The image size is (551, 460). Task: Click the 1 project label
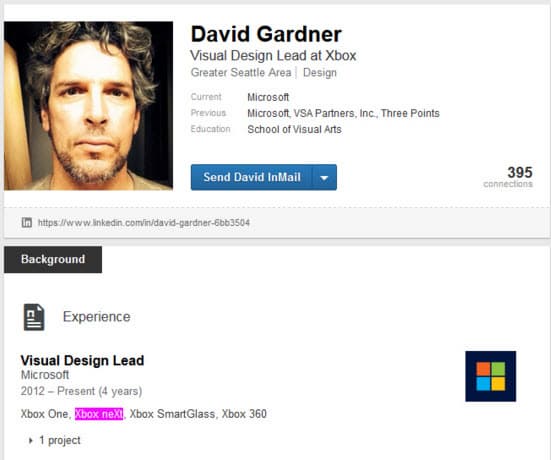pos(60,440)
